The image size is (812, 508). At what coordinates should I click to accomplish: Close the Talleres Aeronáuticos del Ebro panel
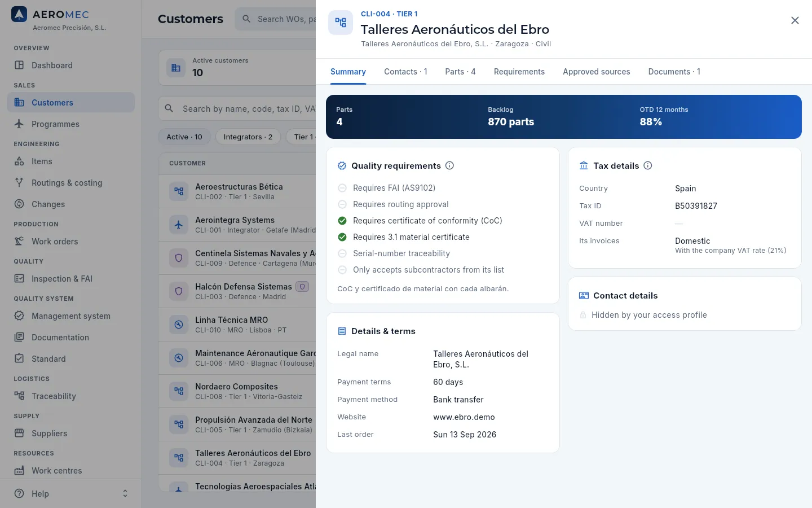tap(795, 20)
